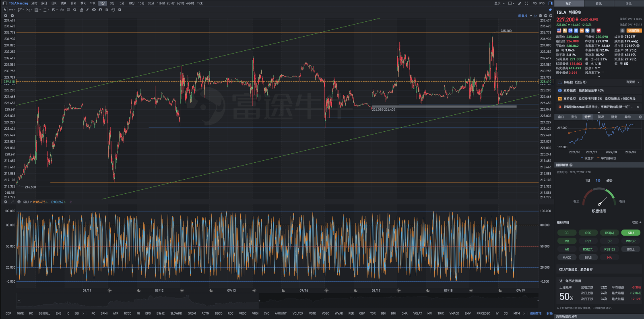644x319 pixels.
Task: Delete drawings with the trash icon
Action: [107, 10]
